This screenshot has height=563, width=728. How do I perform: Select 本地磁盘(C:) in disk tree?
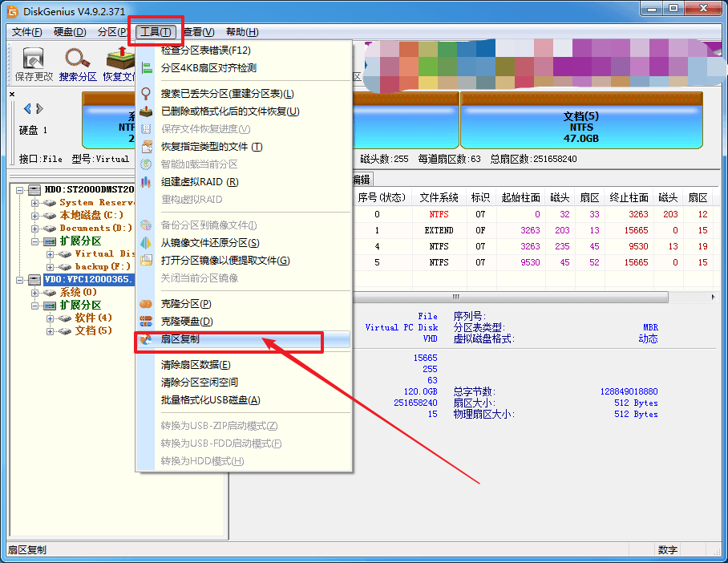[91, 215]
